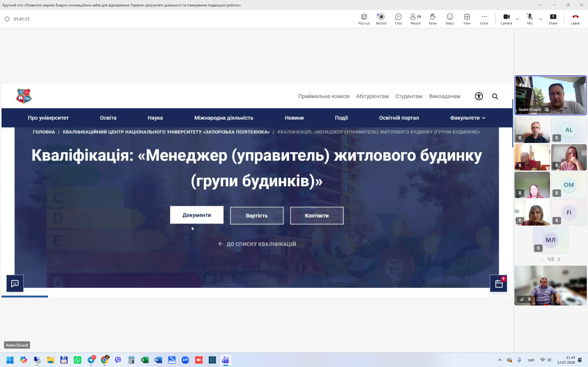Viewport: 588px width, 367px height.
Task: Open Windows Start menu
Action: tap(10, 360)
